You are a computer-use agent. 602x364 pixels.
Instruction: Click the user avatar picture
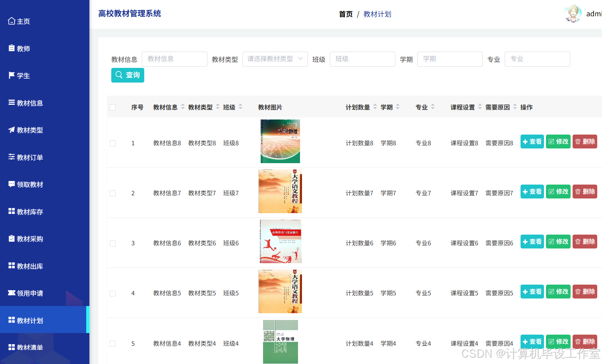pyautogui.click(x=573, y=14)
